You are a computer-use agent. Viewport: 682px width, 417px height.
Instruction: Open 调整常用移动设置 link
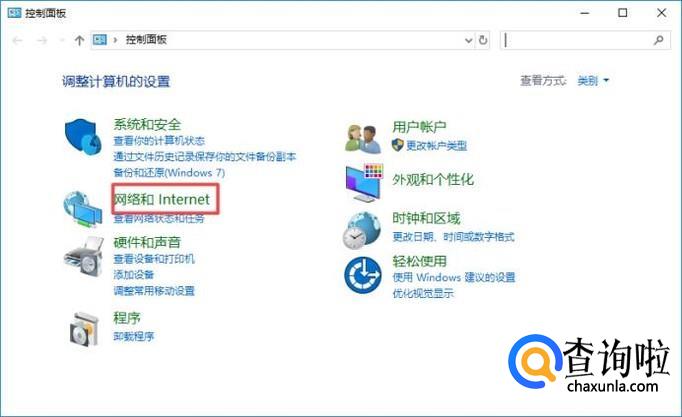click(x=154, y=290)
